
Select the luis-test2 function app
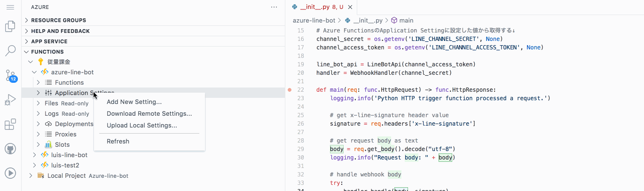(x=153, y=165)
